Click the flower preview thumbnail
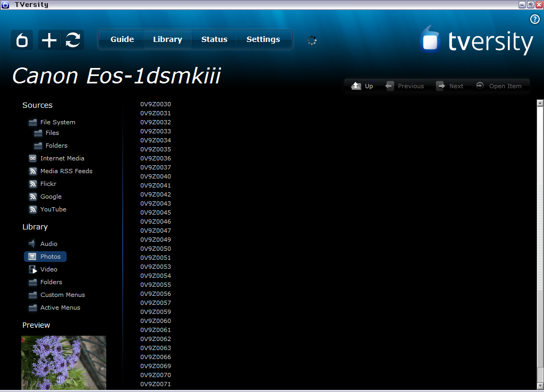Viewport: 544px width, 392px height. coord(64,362)
